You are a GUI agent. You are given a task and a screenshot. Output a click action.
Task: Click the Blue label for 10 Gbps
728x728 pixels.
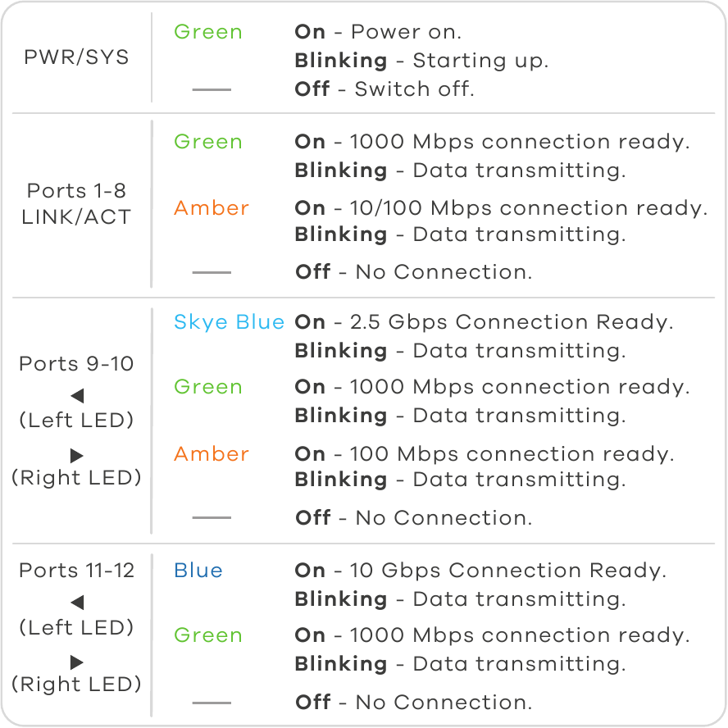[x=198, y=571]
